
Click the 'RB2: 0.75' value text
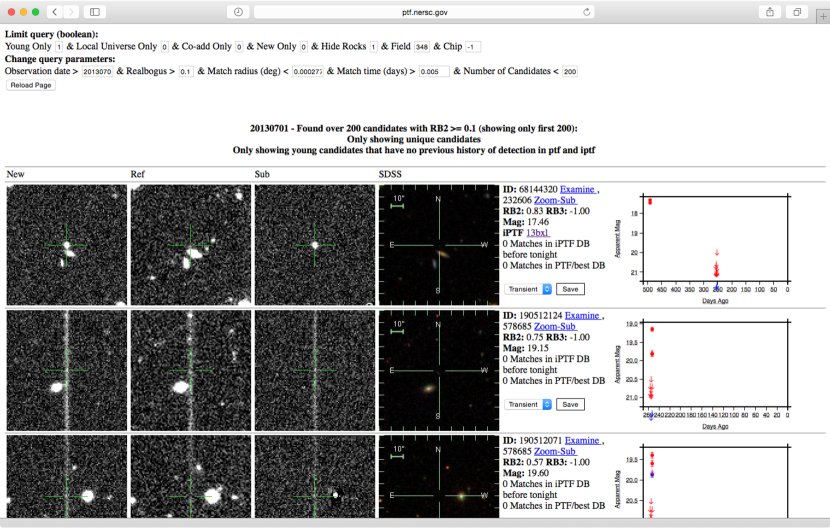523,337
